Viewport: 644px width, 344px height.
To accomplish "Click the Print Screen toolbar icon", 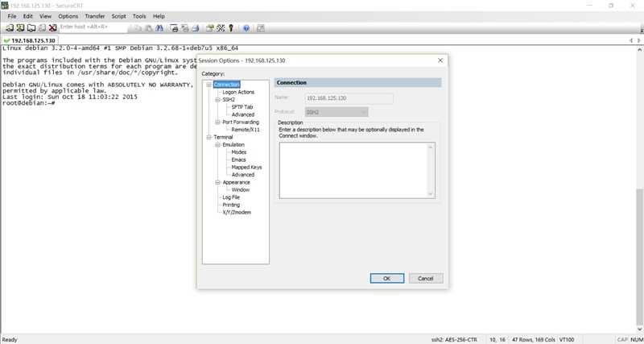I will coord(174,28).
